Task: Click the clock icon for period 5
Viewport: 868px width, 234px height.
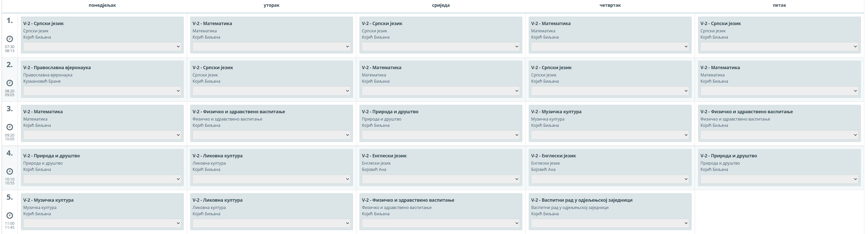Action: (10, 215)
